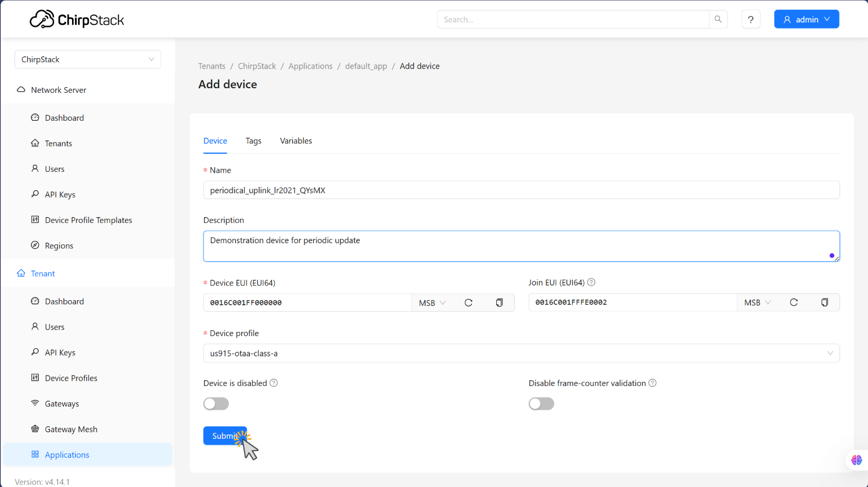The height and width of the screenshot is (487, 868).
Task: Click Device is disabled help icon
Action: pos(274,383)
